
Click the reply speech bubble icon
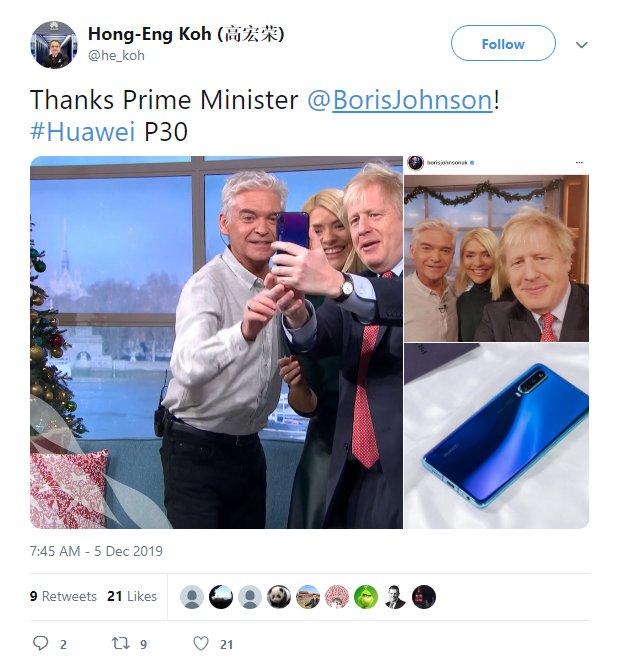(41, 644)
